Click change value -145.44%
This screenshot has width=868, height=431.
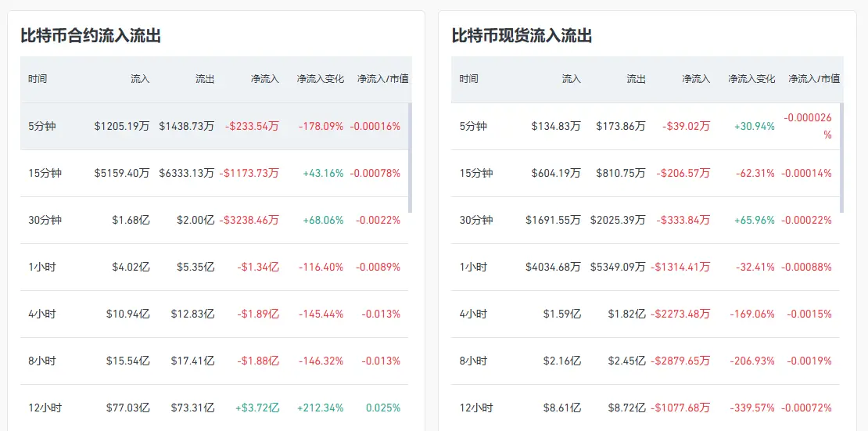pos(321,314)
